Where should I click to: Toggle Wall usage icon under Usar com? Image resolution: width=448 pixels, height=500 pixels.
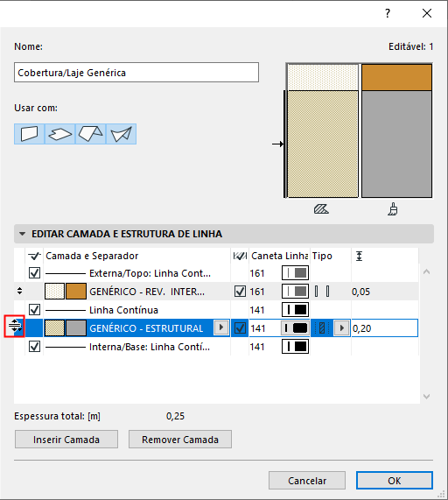tap(30, 134)
